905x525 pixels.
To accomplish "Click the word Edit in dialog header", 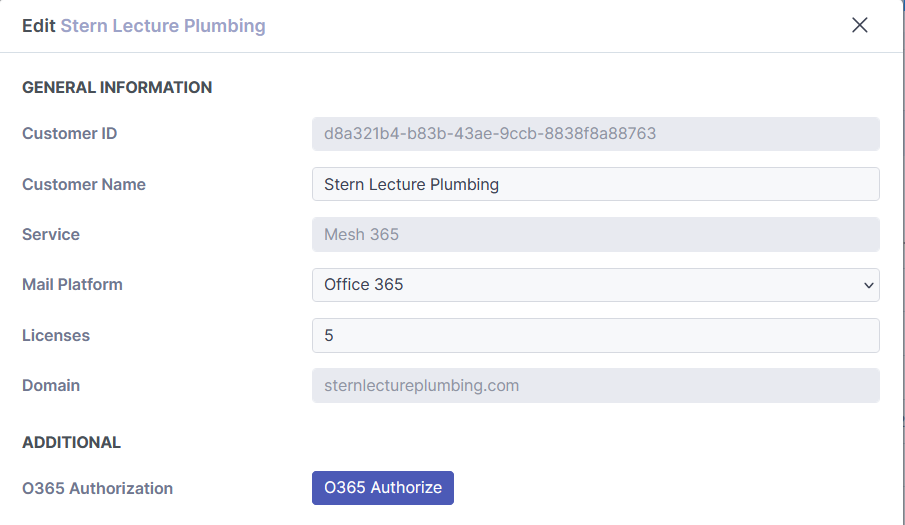I will tap(38, 25).
